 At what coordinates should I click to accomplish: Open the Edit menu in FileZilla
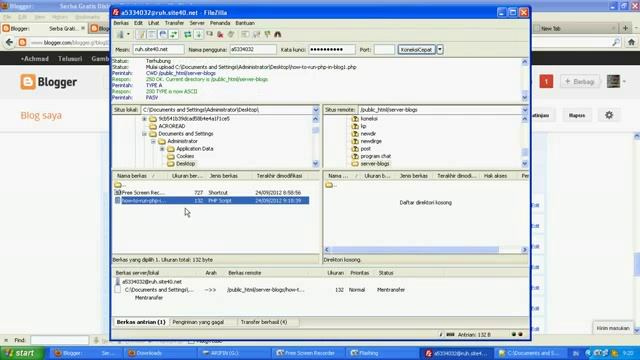(138, 23)
